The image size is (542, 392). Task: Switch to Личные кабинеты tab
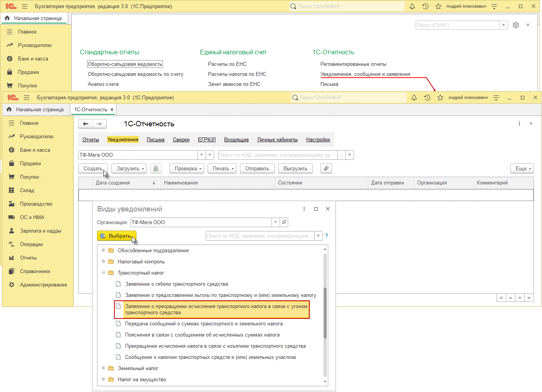(x=277, y=139)
